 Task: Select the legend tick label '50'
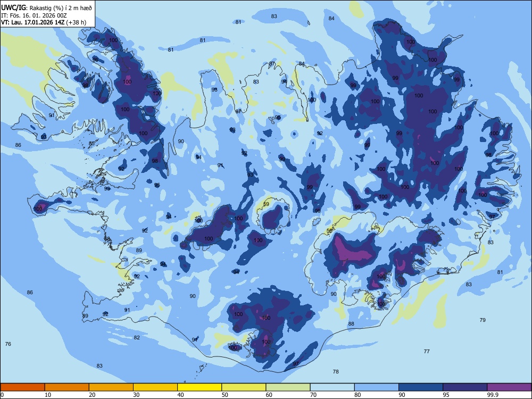(225, 395)
